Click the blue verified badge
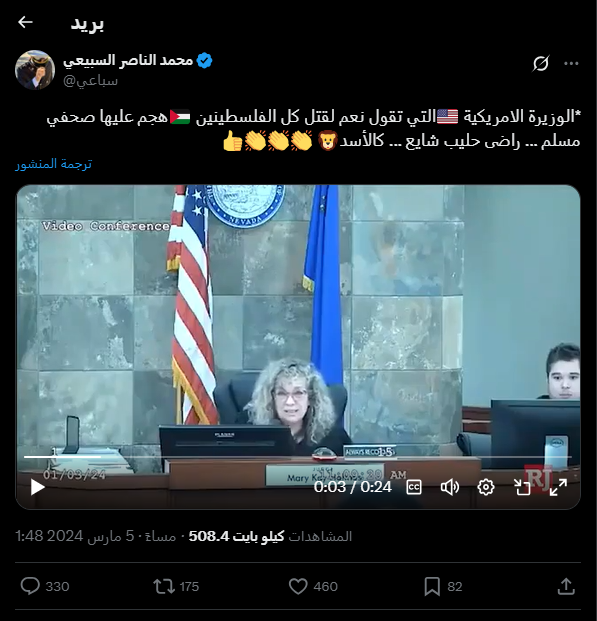Image resolution: width=597 pixels, height=621 pixels. (x=204, y=61)
